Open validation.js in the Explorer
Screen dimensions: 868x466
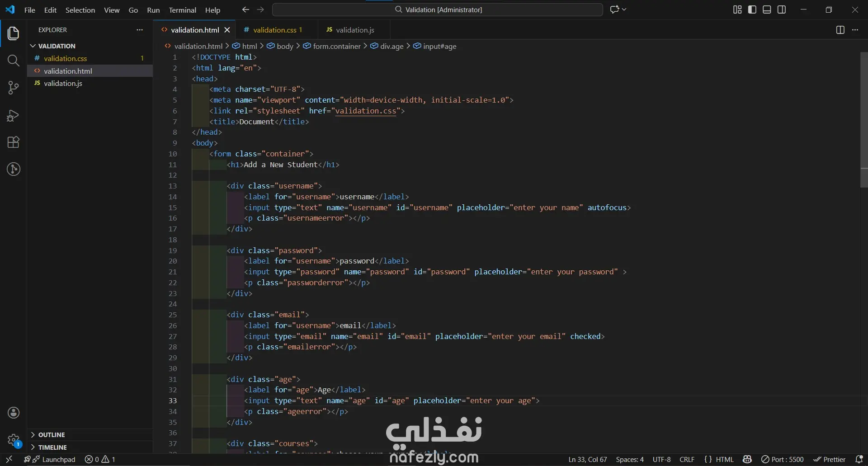tap(90, 83)
